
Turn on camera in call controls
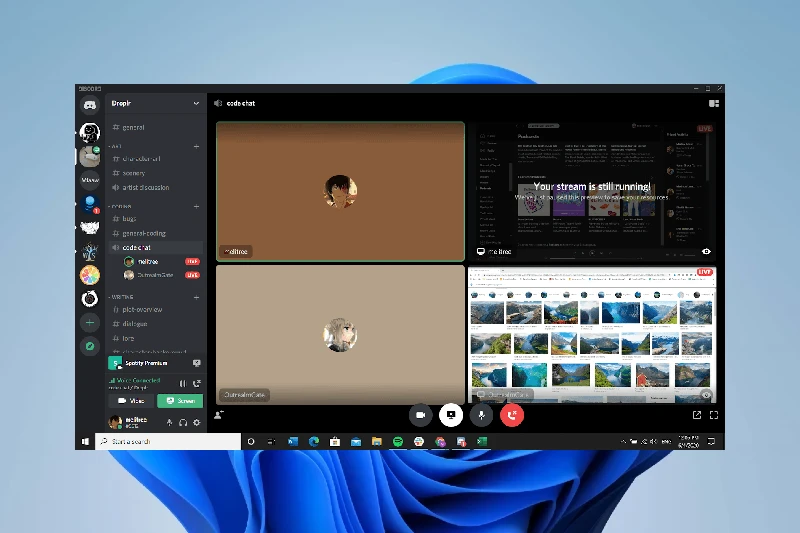coord(420,415)
